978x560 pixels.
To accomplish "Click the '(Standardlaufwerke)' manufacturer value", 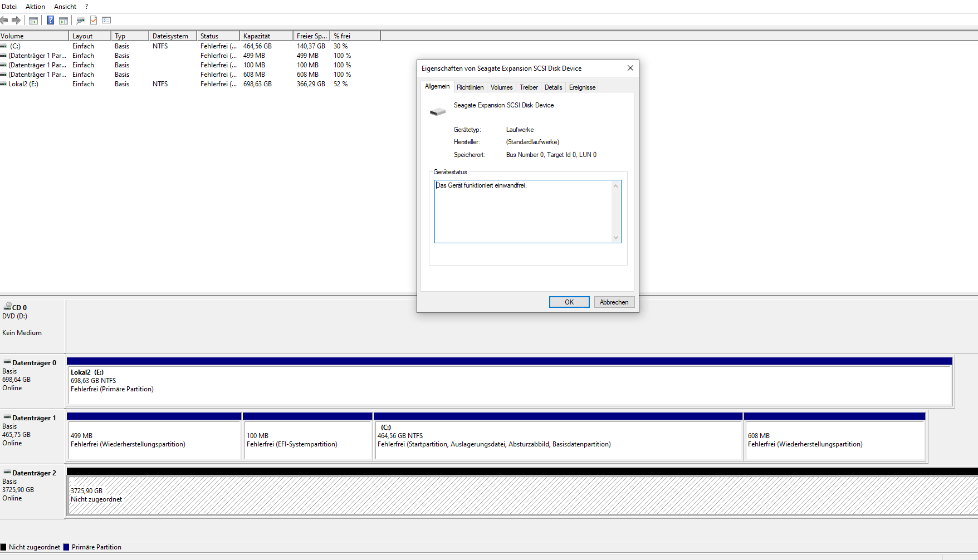I will click(532, 142).
